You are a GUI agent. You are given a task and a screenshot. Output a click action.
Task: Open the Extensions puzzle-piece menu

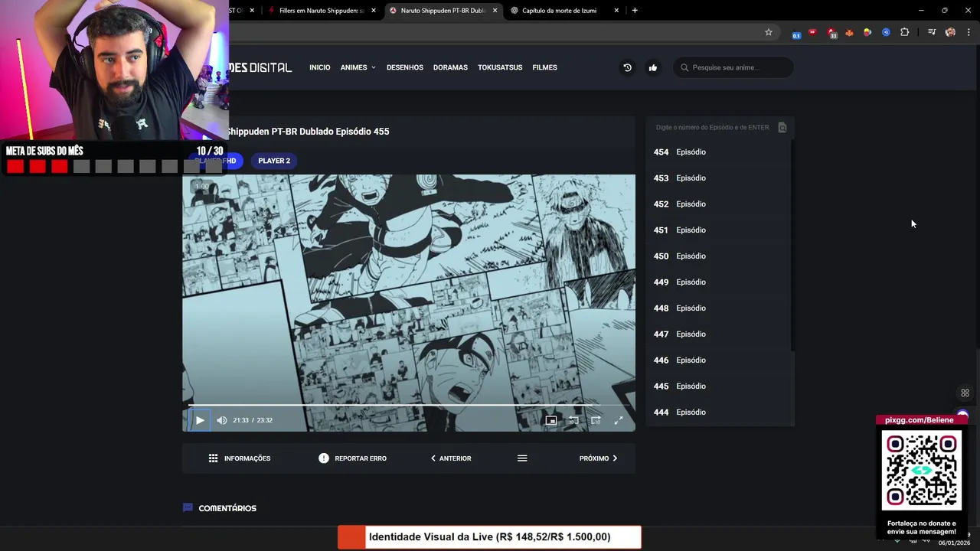904,32
